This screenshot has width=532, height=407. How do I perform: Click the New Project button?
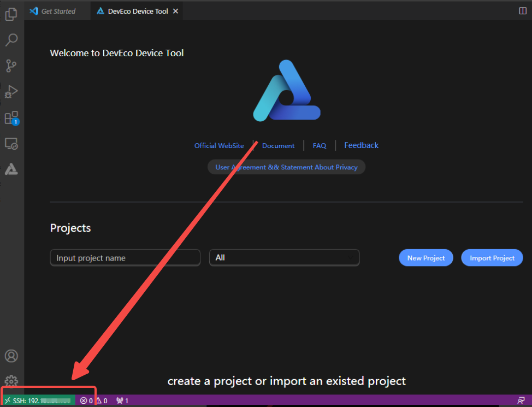(x=425, y=258)
